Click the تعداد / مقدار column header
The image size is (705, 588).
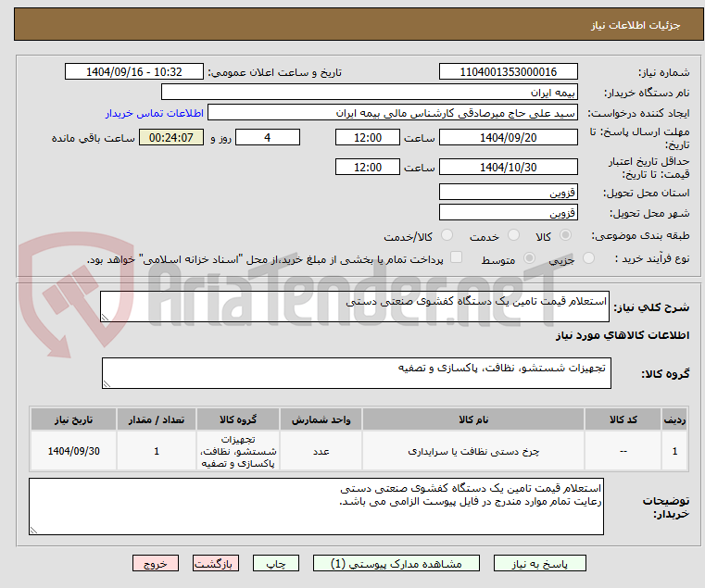point(156,419)
